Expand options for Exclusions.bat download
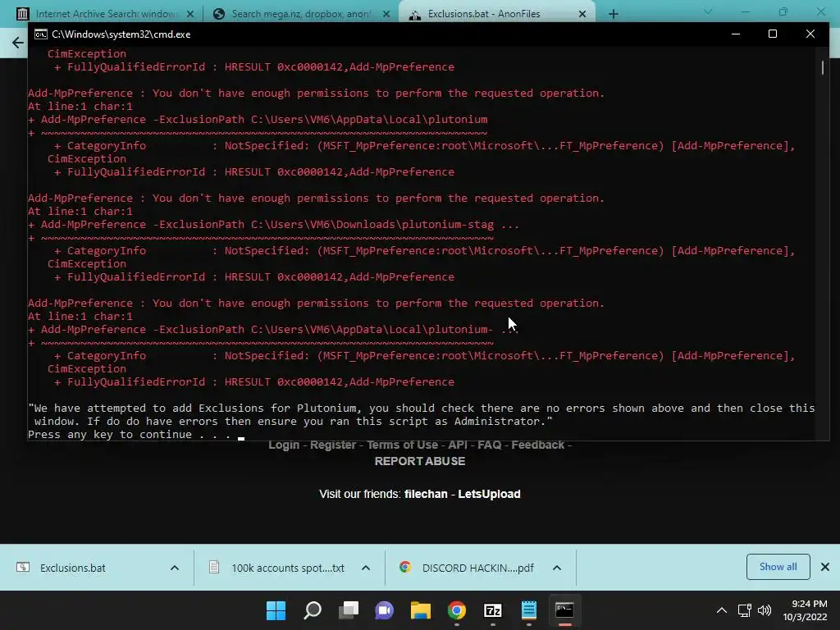 pyautogui.click(x=175, y=568)
